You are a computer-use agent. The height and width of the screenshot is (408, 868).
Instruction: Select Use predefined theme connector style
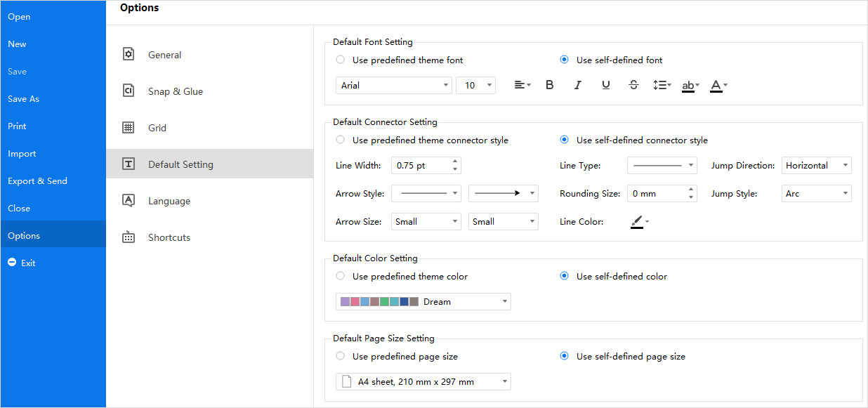pos(422,140)
